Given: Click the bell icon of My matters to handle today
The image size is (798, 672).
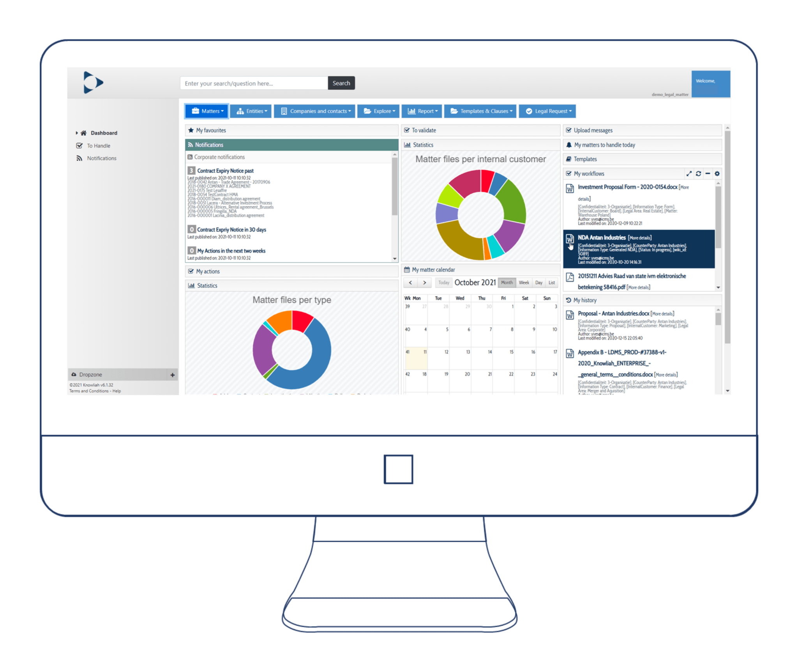Looking at the screenshot, I should tap(569, 145).
